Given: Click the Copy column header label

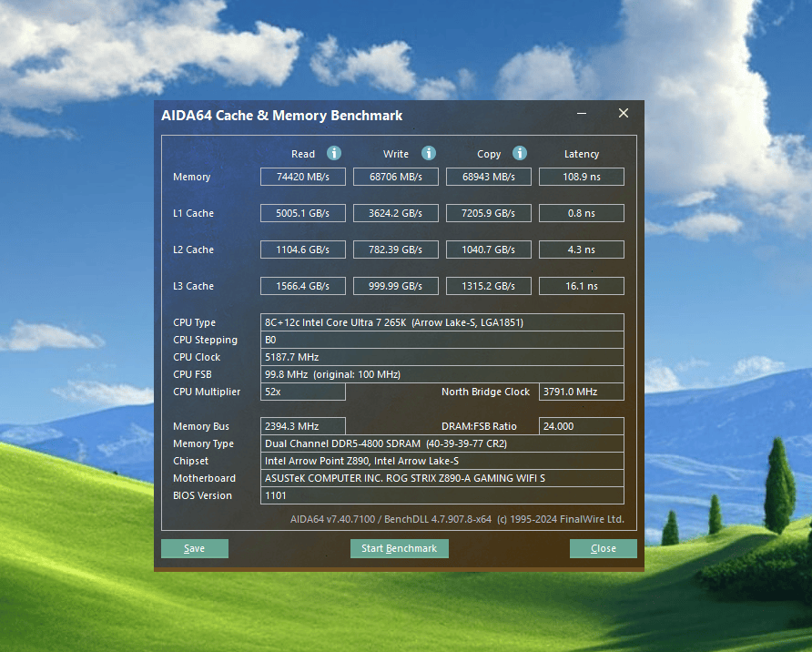Looking at the screenshot, I should coord(489,154).
